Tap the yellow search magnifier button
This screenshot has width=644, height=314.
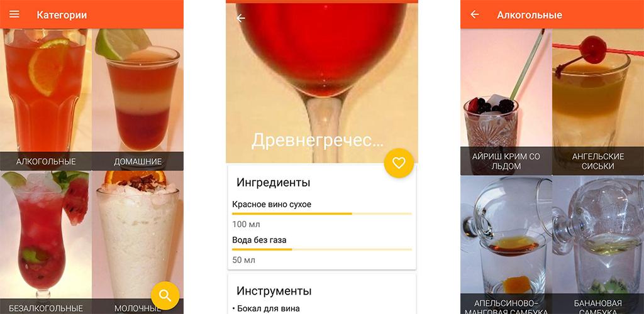pos(165,296)
